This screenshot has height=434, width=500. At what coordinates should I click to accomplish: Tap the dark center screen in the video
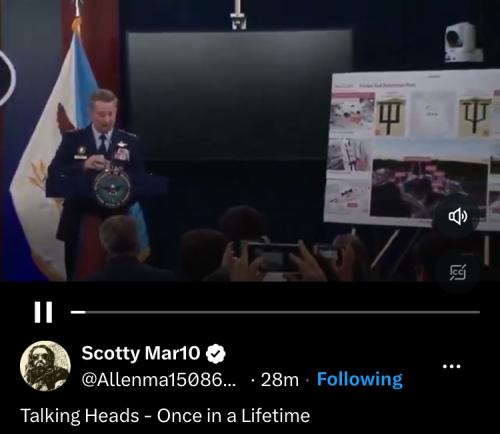(239, 96)
